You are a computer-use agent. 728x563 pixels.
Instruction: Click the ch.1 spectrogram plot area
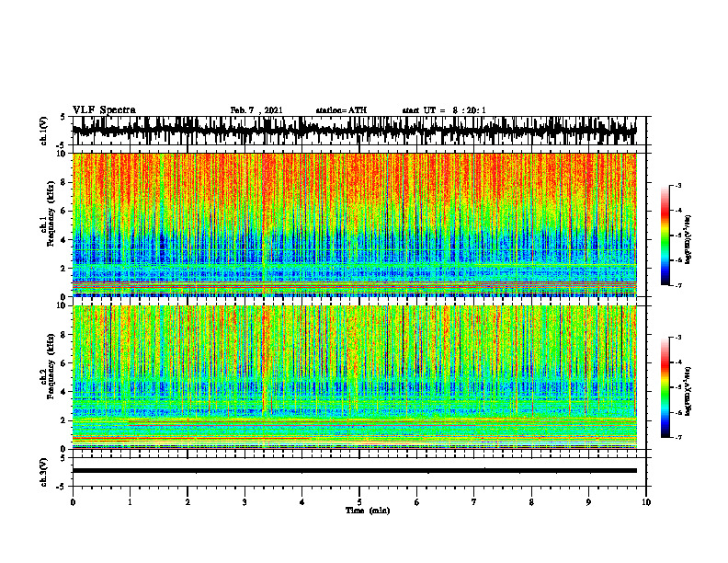pos(354,224)
